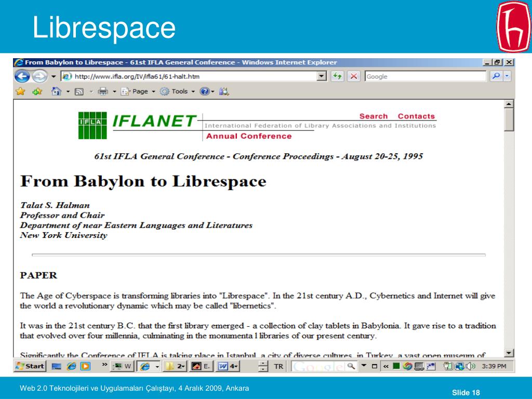532x399 pixels.
Task: Click the IFLANET heading graphic
Action: tap(154, 121)
